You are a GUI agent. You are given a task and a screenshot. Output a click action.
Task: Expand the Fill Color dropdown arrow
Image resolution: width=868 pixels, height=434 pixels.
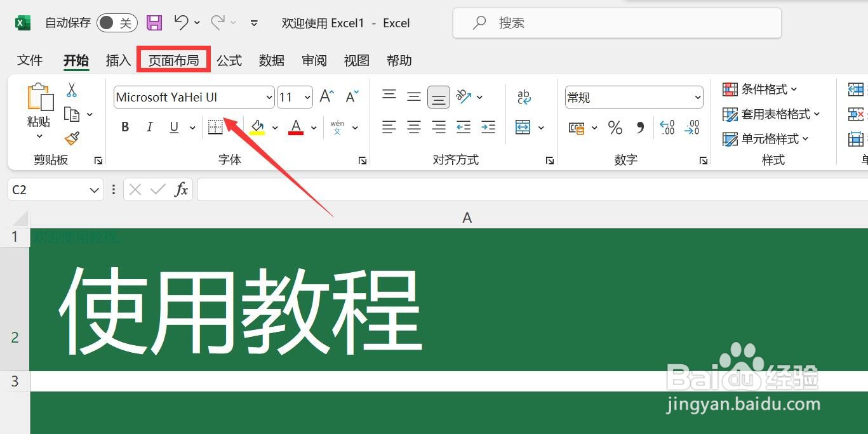coord(274,127)
